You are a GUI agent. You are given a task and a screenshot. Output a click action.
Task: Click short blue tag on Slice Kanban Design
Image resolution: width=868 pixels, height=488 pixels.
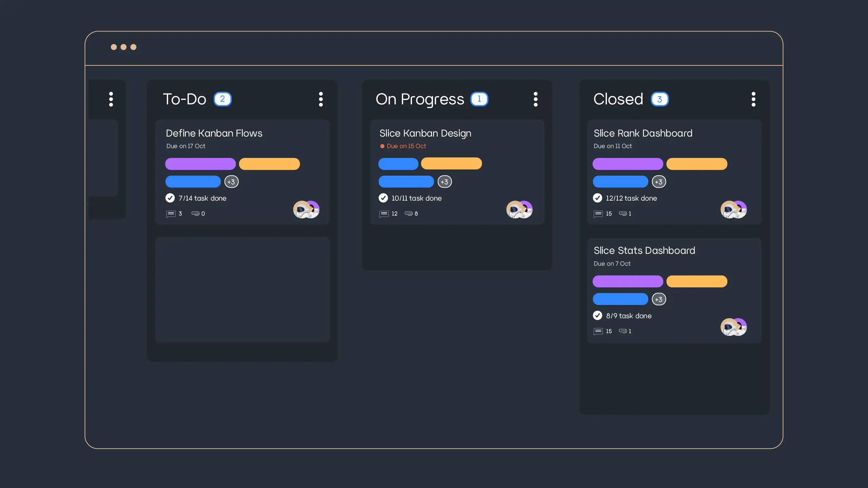point(398,164)
